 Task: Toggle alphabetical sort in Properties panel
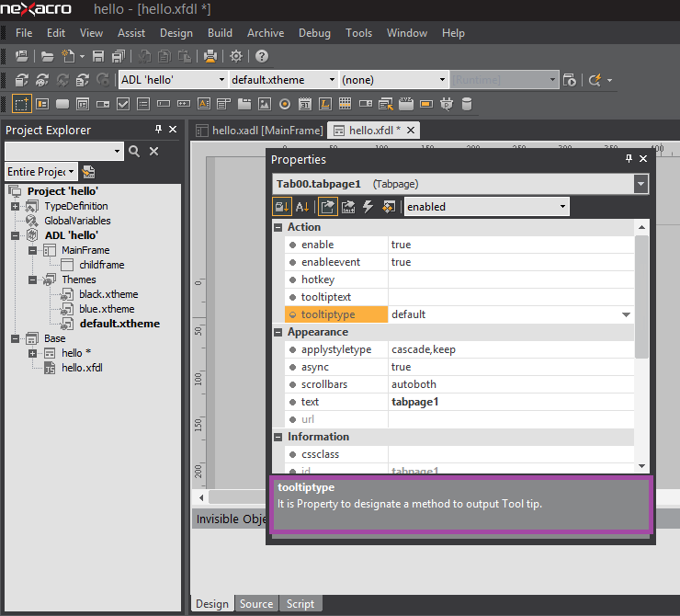coord(302,207)
